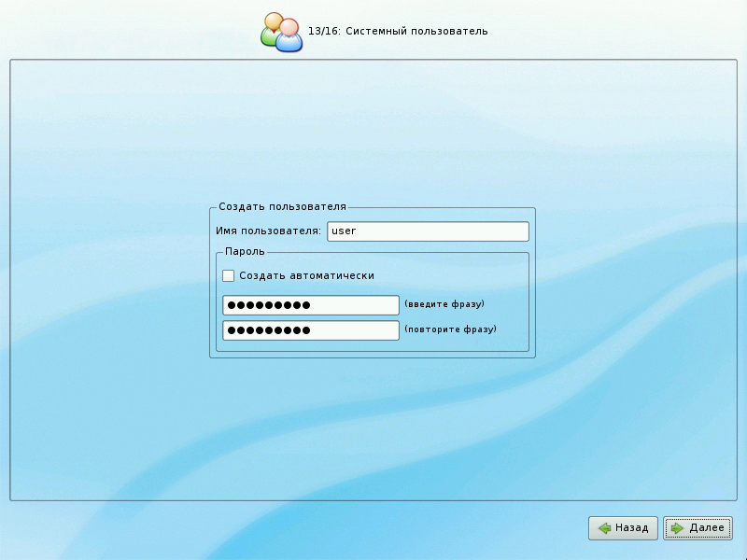Click the 'Назад' text label on button
Image resolution: width=747 pixels, height=560 pixels.
point(632,528)
